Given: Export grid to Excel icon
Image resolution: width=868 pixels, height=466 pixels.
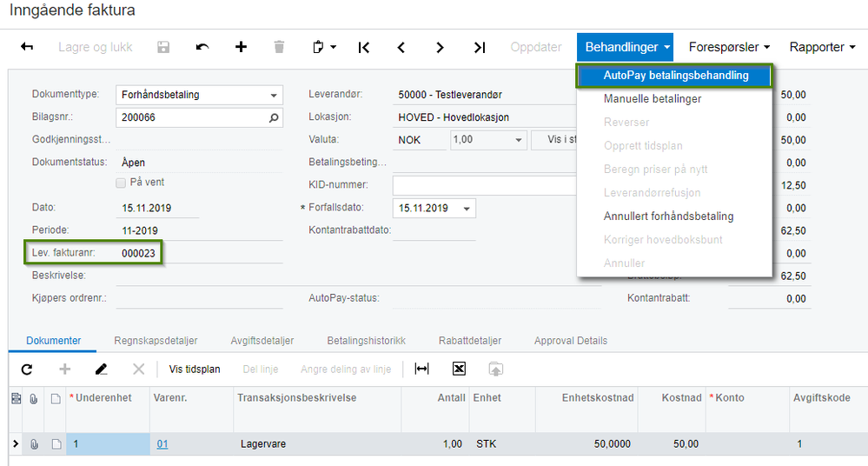Looking at the screenshot, I should [459, 369].
